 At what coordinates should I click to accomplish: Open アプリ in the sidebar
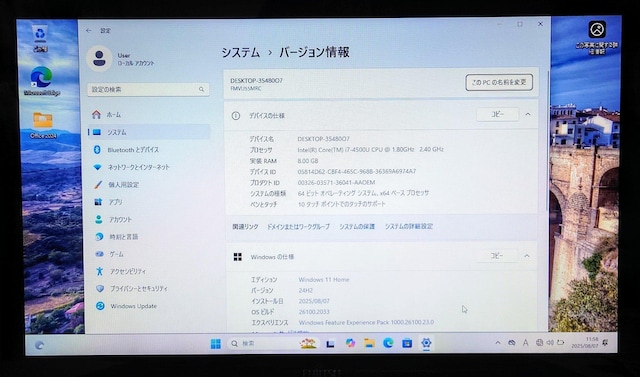pyautogui.click(x=149, y=202)
